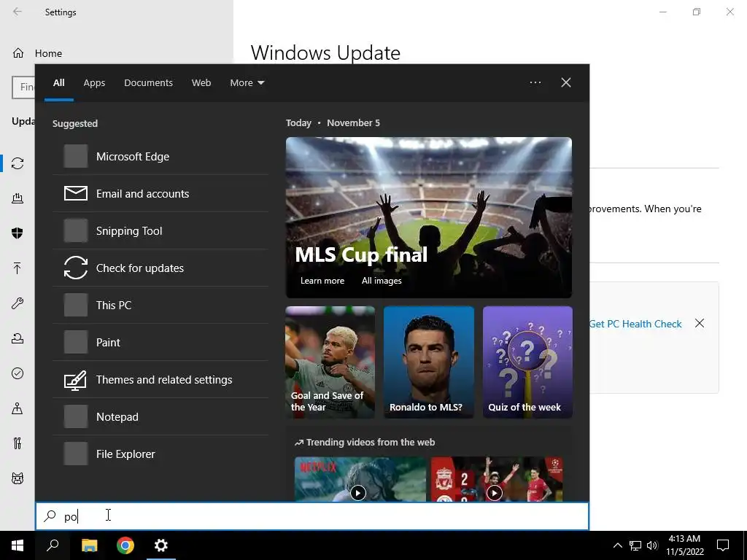Click the taskbar clock showing 4:13 AM

pyautogui.click(x=684, y=545)
